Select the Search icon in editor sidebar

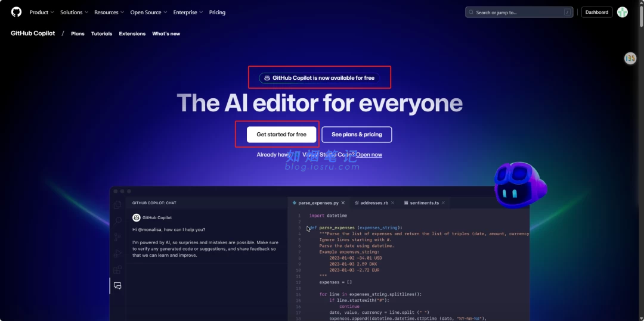pos(117,221)
